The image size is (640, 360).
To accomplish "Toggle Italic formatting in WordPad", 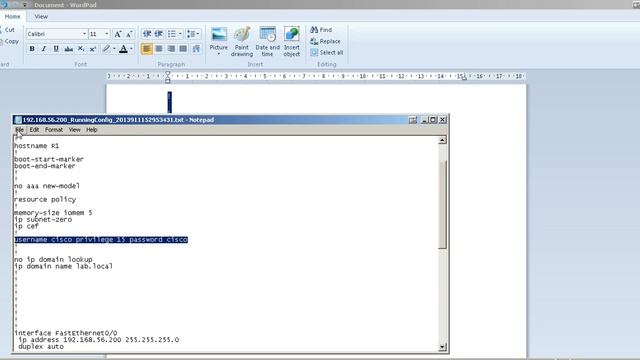I will 44,49.
